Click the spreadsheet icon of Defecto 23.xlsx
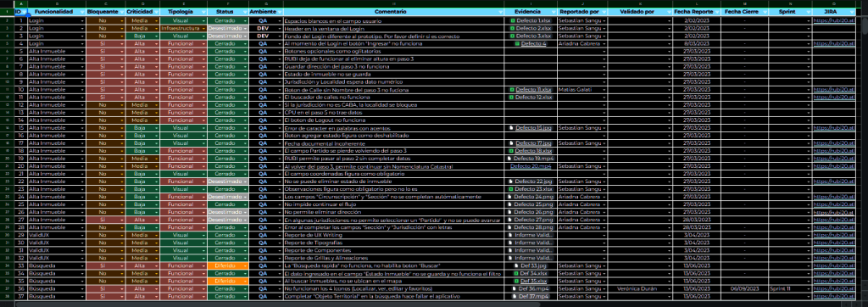Viewport: 868px width, 307px height. pos(510,189)
